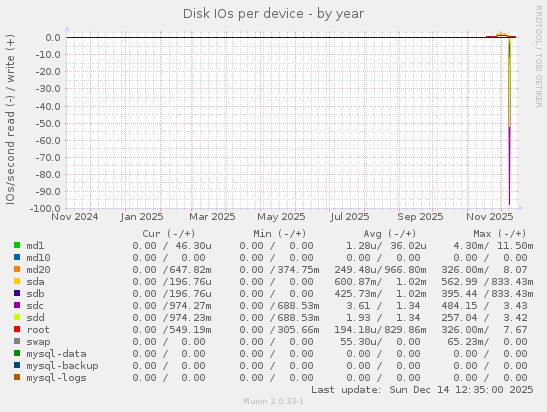Click root current write value 549.19m
547x412 pixels.
click(x=190, y=330)
